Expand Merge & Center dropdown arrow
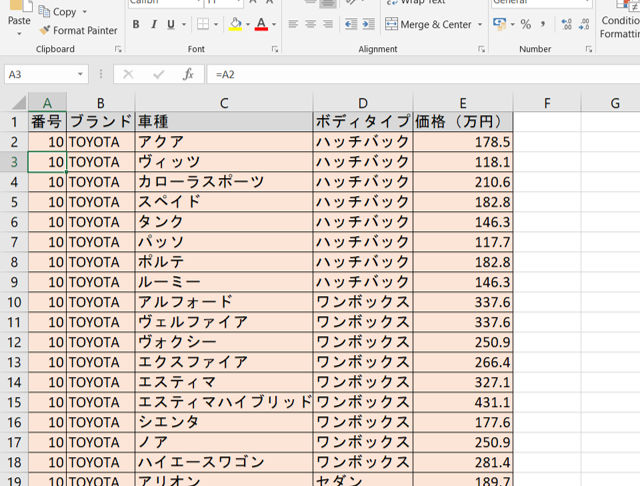 tap(480, 24)
